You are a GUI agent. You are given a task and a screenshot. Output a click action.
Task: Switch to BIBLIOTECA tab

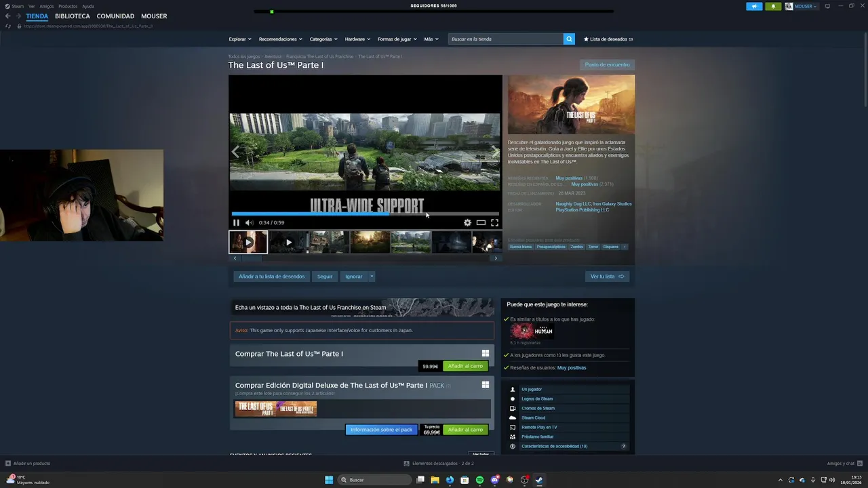pyautogui.click(x=73, y=16)
